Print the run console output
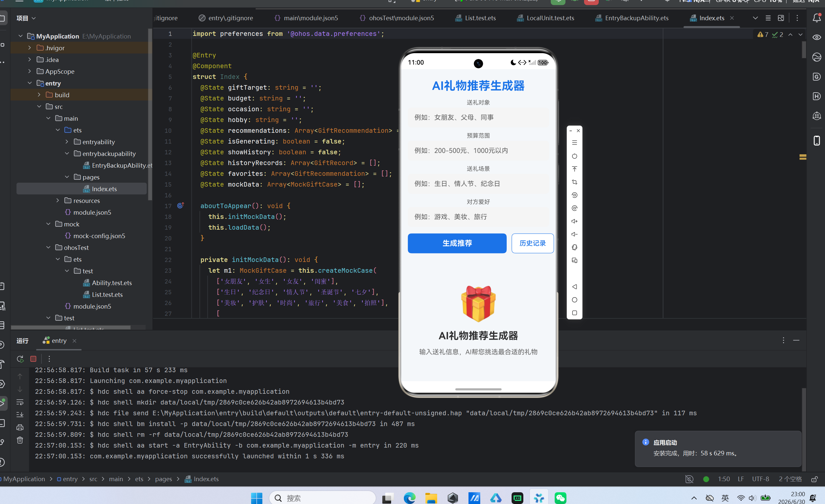This screenshot has width=825, height=504. (x=20, y=427)
